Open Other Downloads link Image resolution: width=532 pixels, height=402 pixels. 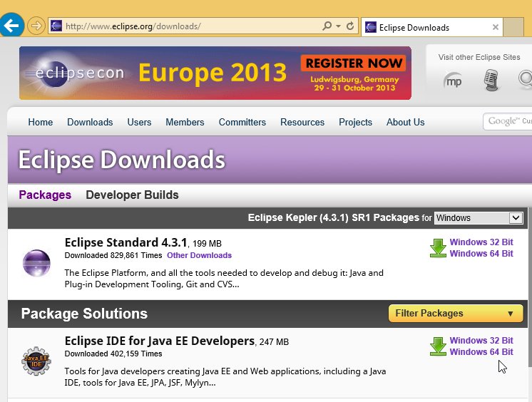pyautogui.click(x=199, y=255)
